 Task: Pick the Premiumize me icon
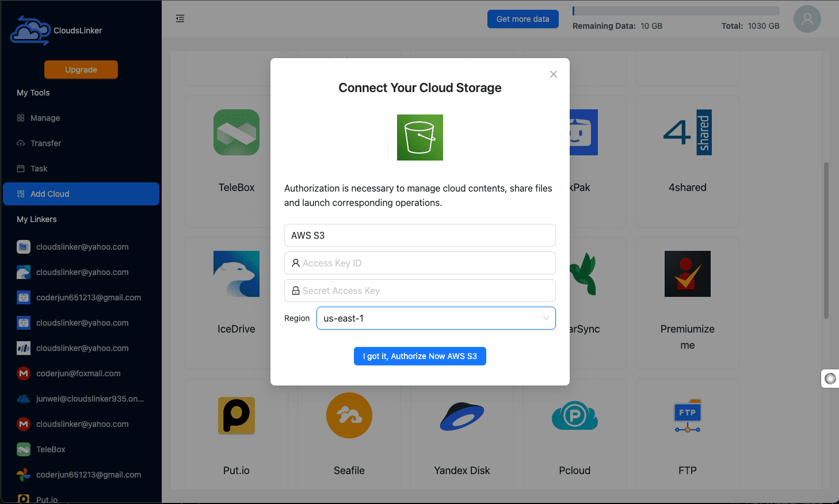click(x=688, y=274)
